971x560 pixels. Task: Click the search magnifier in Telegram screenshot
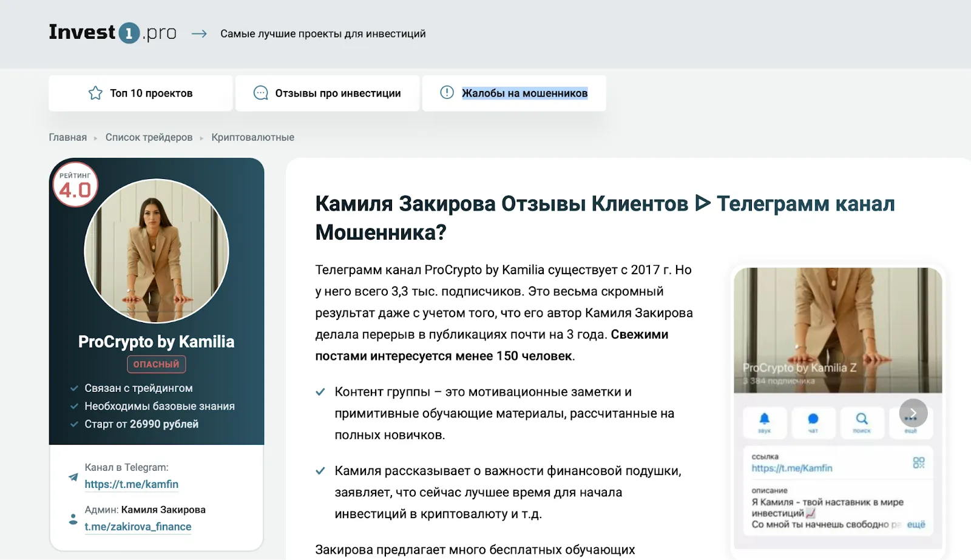tap(862, 422)
